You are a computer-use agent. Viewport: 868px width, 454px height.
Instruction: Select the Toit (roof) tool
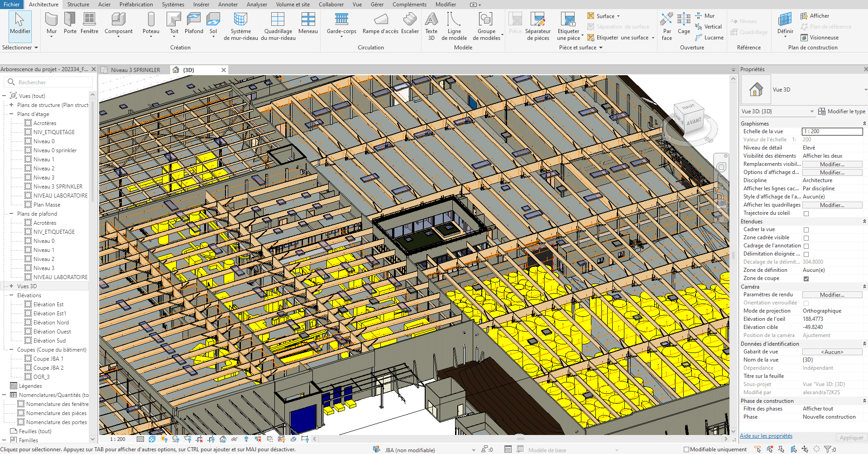pyautogui.click(x=174, y=24)
